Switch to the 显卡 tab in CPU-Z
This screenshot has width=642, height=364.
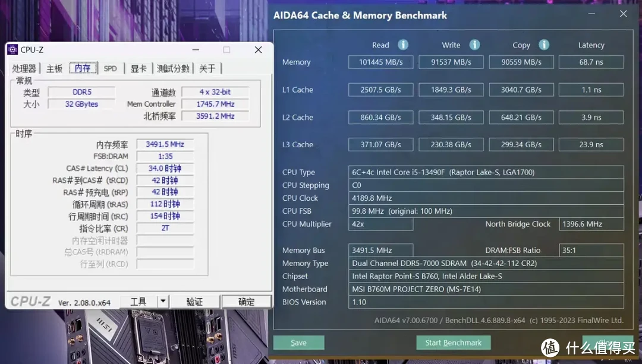(139, 68)
